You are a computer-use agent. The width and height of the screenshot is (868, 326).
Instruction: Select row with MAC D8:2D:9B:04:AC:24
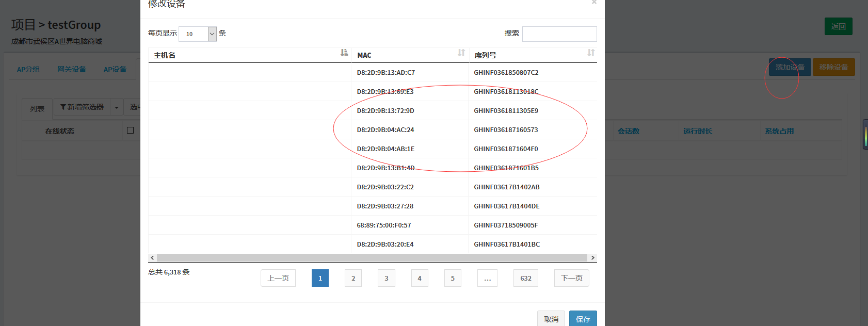pyautogui.click(x=385, y=130)
